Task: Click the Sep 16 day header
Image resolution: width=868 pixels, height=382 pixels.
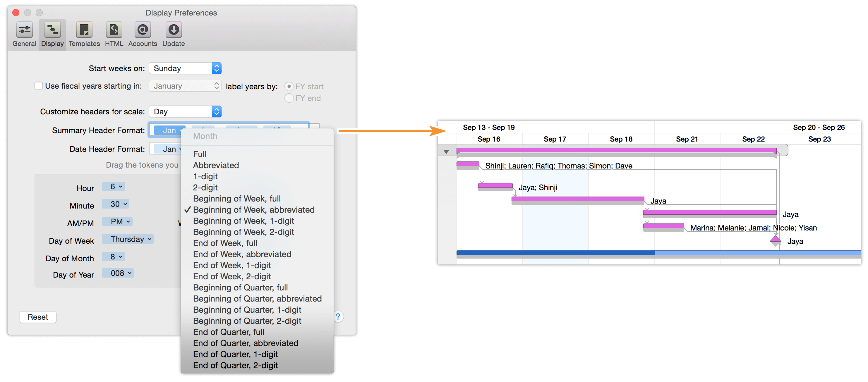Action: (489, 139)
